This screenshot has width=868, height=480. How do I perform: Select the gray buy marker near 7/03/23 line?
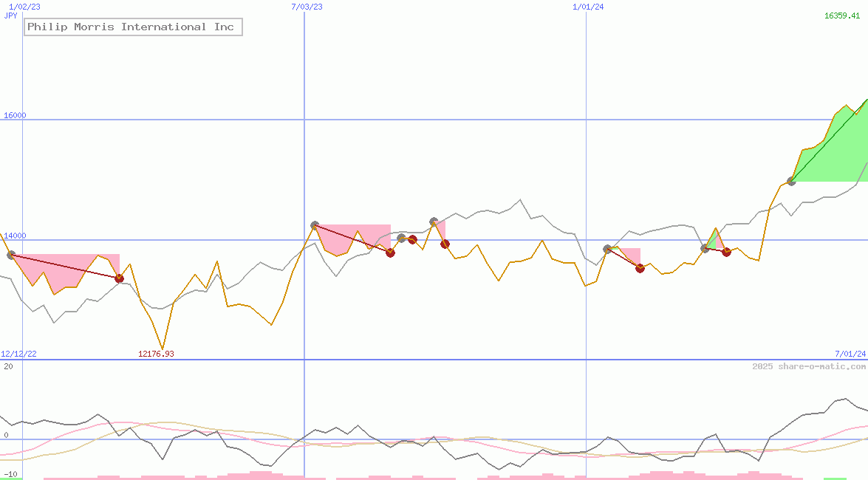315,224
